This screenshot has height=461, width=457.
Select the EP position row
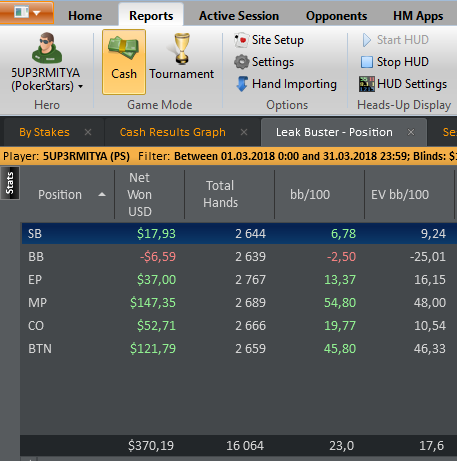coord(239,280)
